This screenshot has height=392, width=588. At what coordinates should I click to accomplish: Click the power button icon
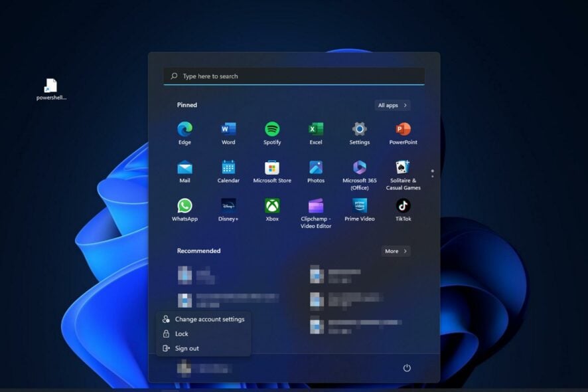pyautogui.click(x=407, y=367)
